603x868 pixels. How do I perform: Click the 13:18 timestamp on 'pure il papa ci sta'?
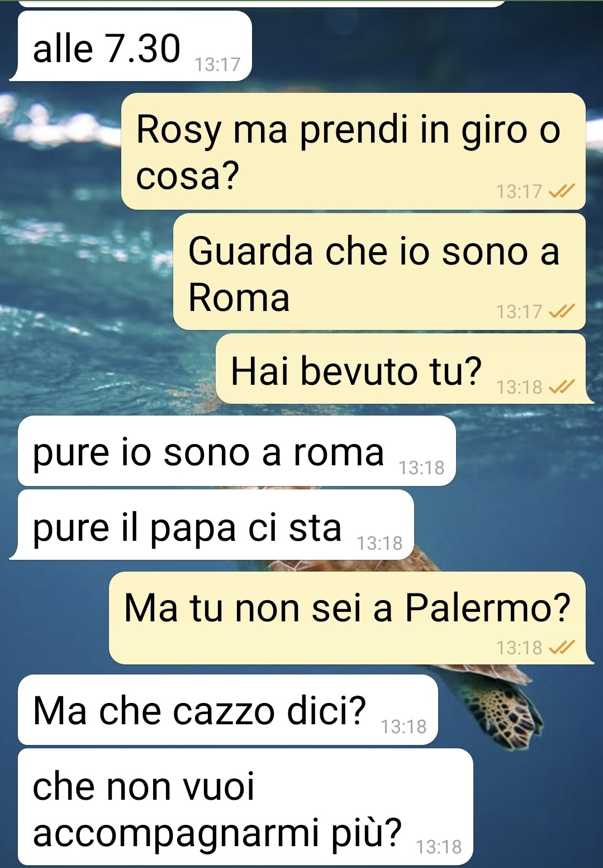[379, 543]
